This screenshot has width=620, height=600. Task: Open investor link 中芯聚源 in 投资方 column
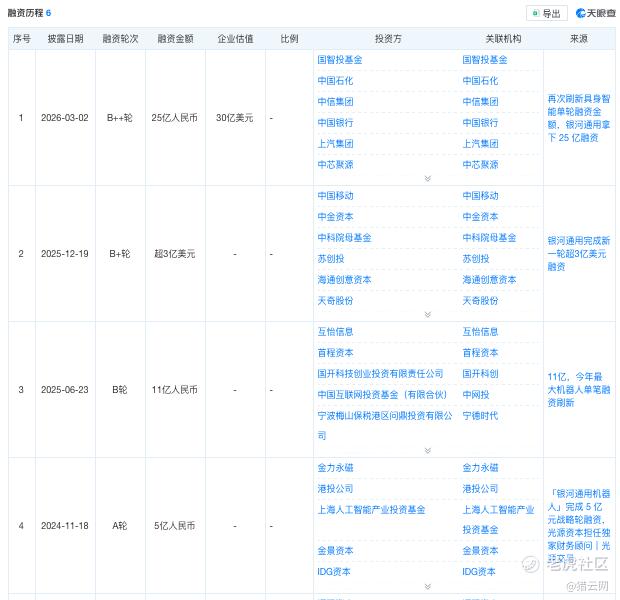[x=335, y=165]
